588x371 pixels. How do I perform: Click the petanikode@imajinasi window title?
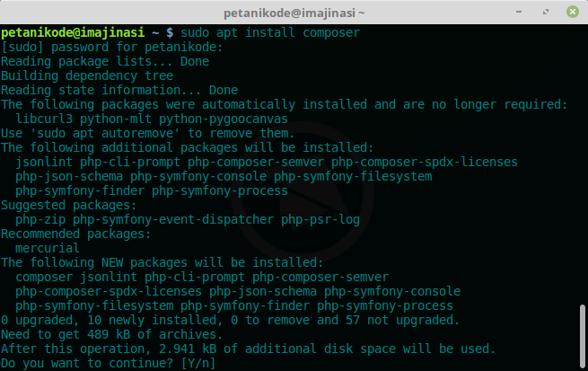(x=294, y=13)
